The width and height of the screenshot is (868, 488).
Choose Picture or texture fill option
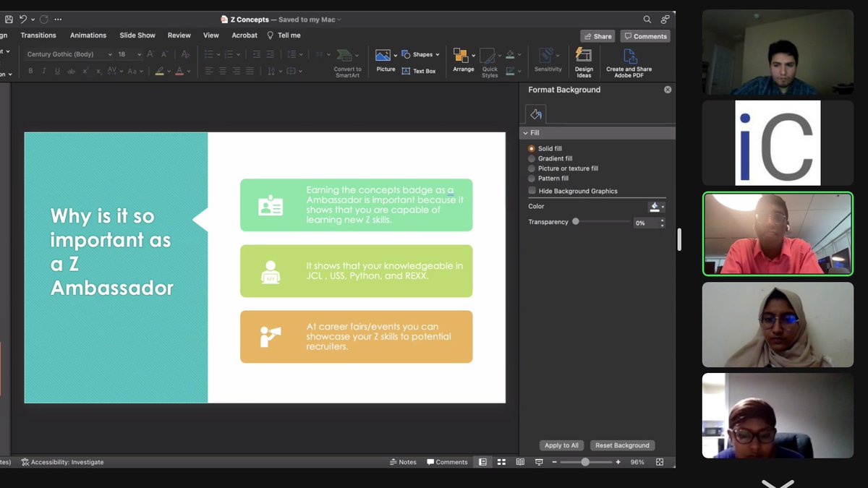pos(563,168)
